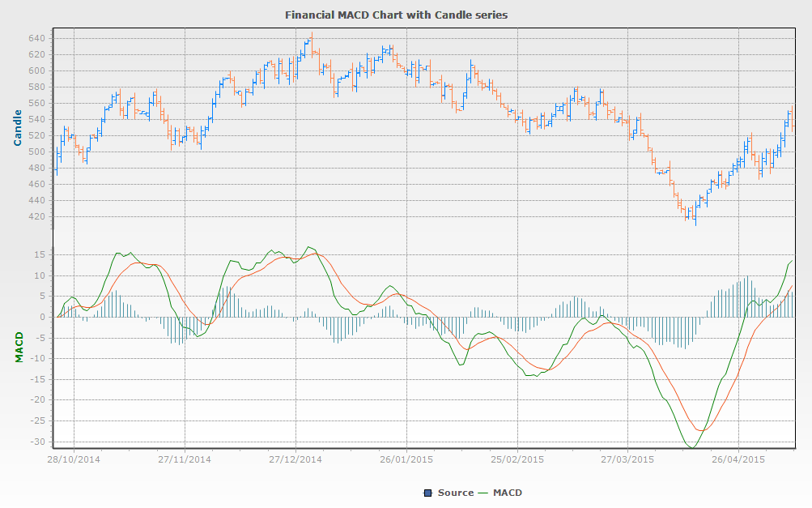812x508 pixels.
Task: Click the chart title 'Financial MACD Chart with Candle series'
Action: pos(396,15)
